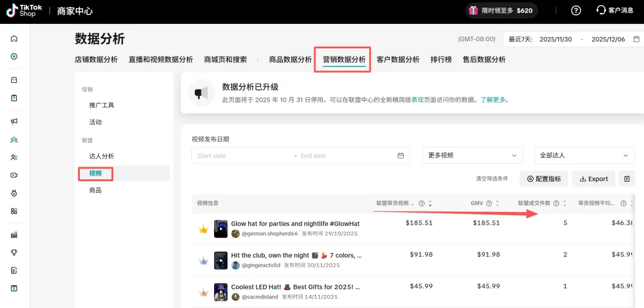Click the home icon in left sidebar
The width and height of the screenshot is (644, 308).
tap(14, 39)
